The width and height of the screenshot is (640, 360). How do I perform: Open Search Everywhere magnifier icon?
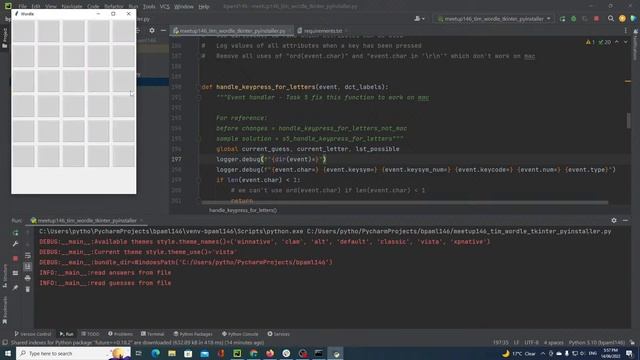click(x=611, y=19)
